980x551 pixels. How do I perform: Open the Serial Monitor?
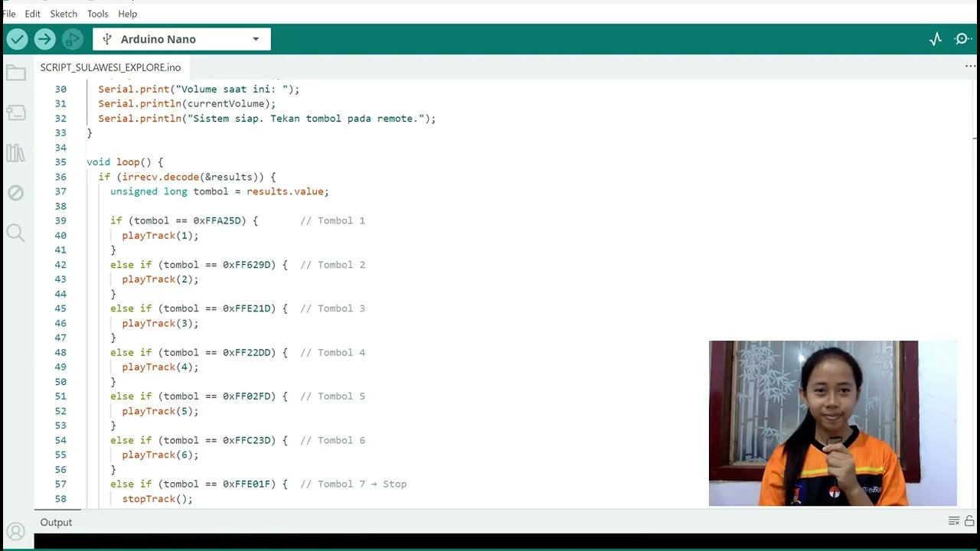[963, 39]
